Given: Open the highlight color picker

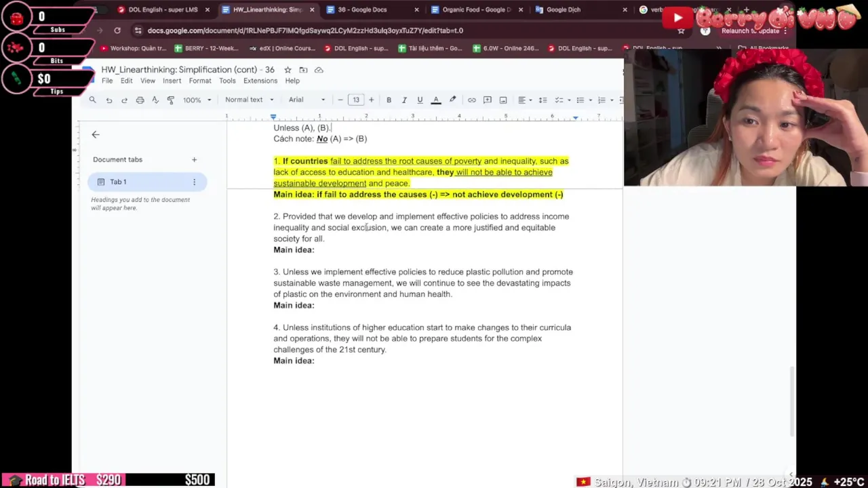Looking at the screenshot, I should click(453, 100).
